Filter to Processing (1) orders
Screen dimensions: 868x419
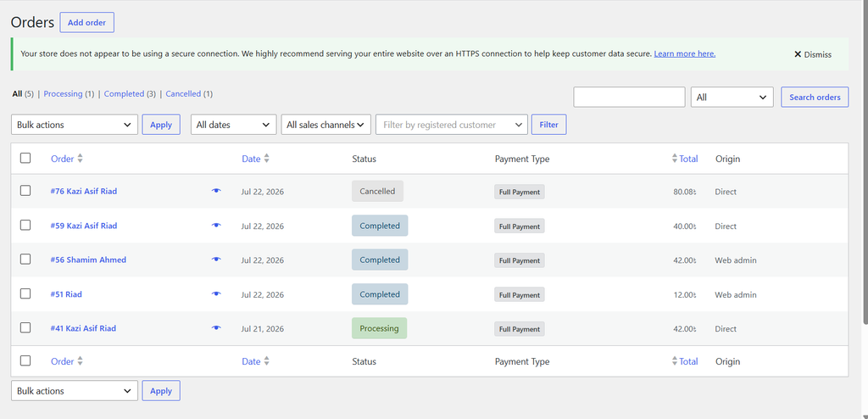[69, 94]
